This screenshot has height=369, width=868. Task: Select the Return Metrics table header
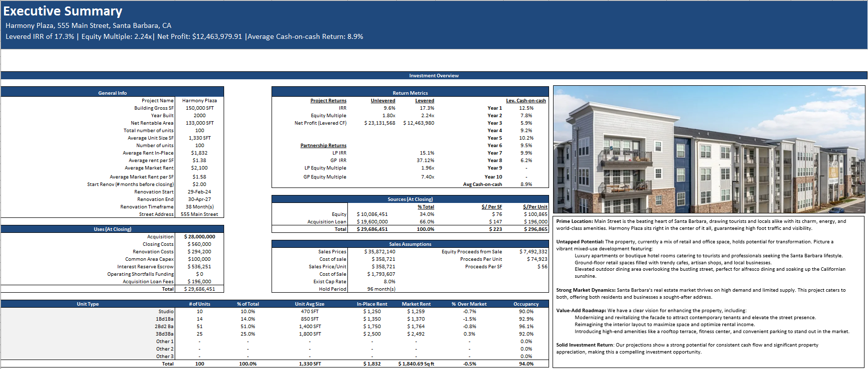click(410, 93)
